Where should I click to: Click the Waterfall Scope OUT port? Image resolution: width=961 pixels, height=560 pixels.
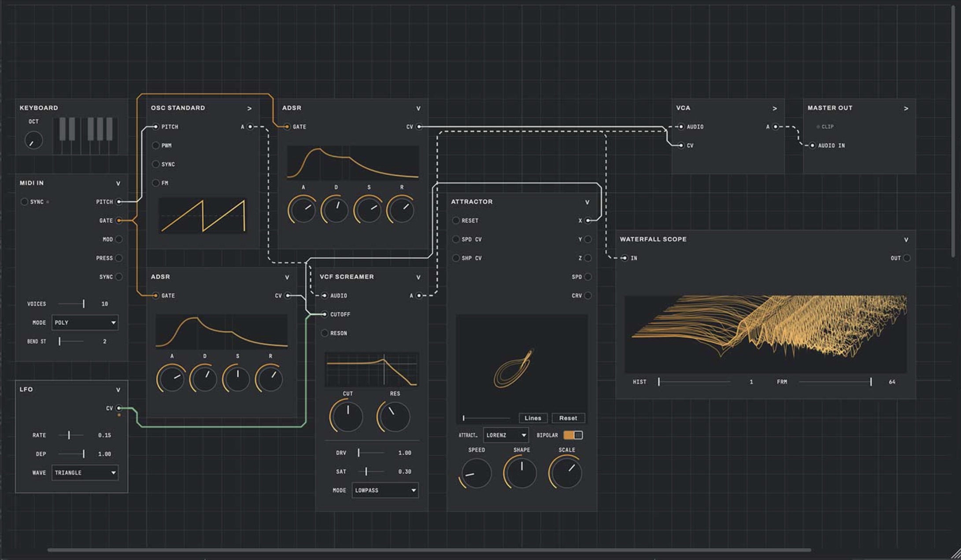coord(907,258)
